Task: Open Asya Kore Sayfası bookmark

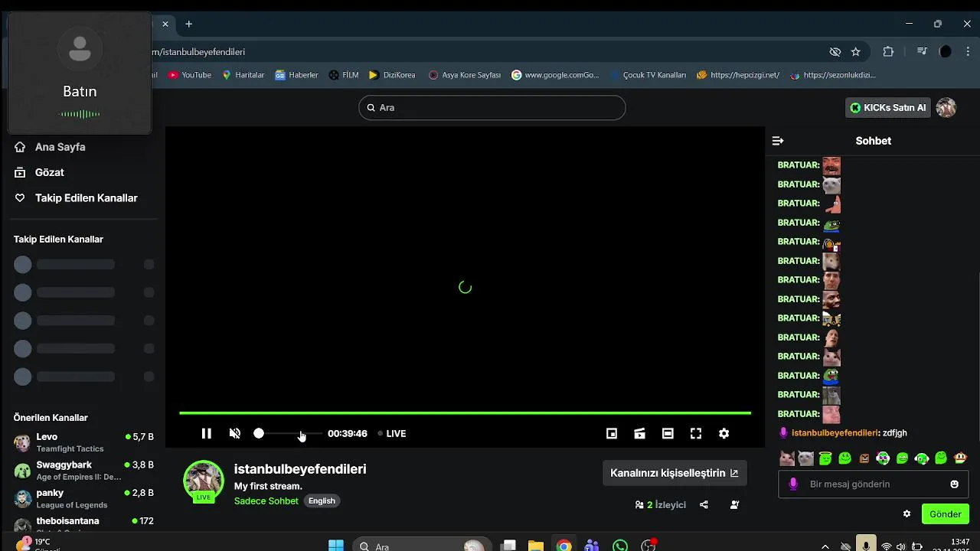Action: [465, 75]
